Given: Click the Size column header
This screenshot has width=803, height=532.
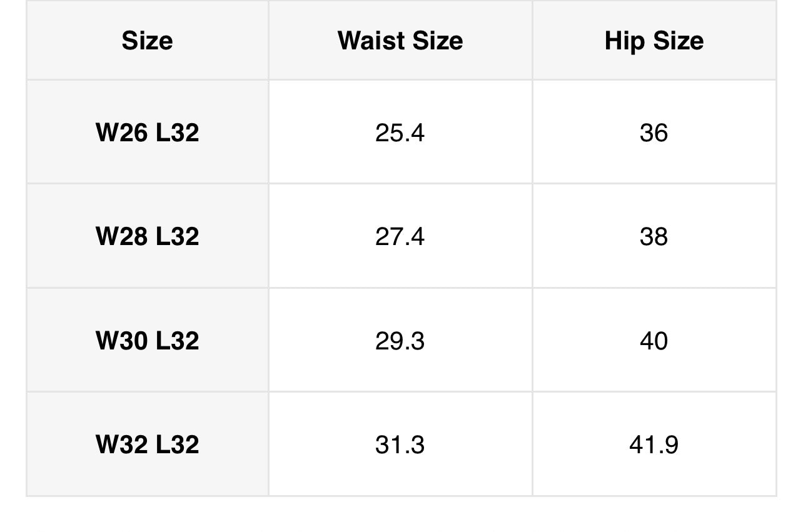Looking at the screenshot, I should (147, 41).
